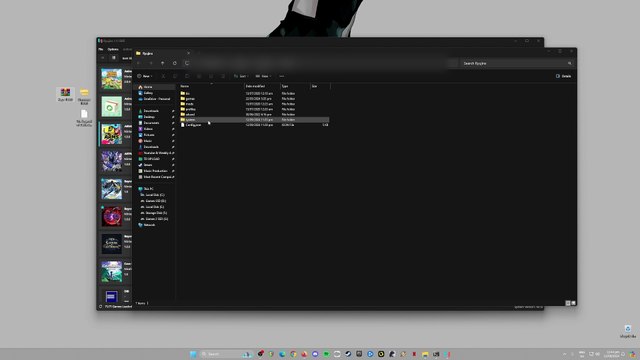Open Steam from the taskbar

(x=348, y=354)
